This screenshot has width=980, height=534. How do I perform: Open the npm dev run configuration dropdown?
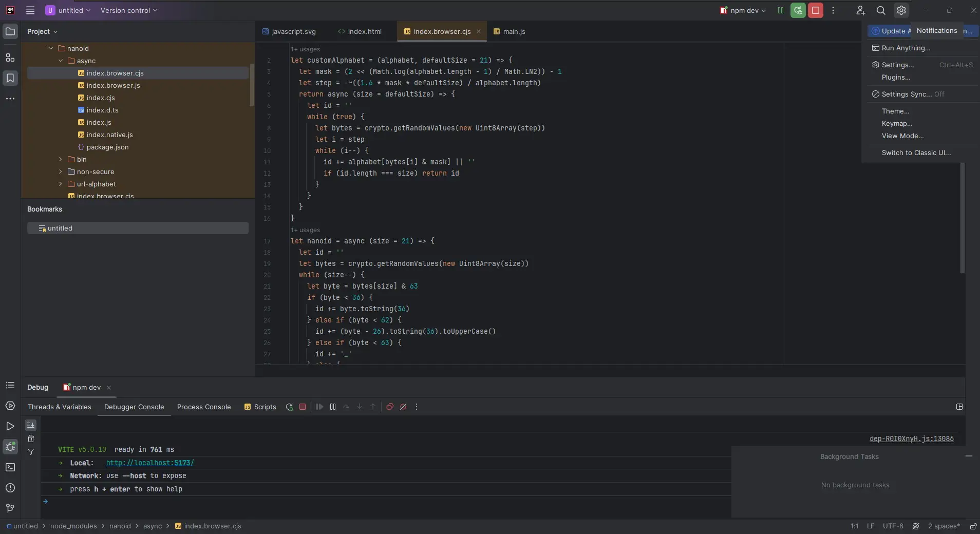743,10
